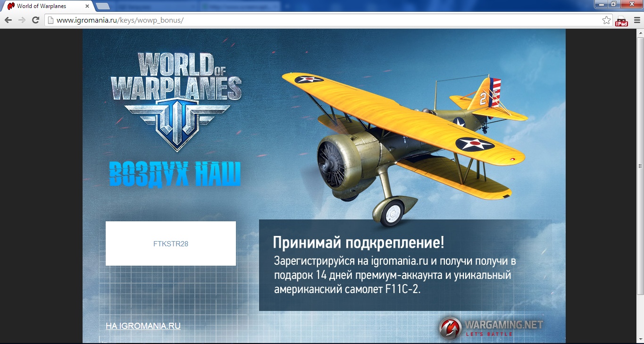
Task: Go back to the previous page
Action: [8, 20]
